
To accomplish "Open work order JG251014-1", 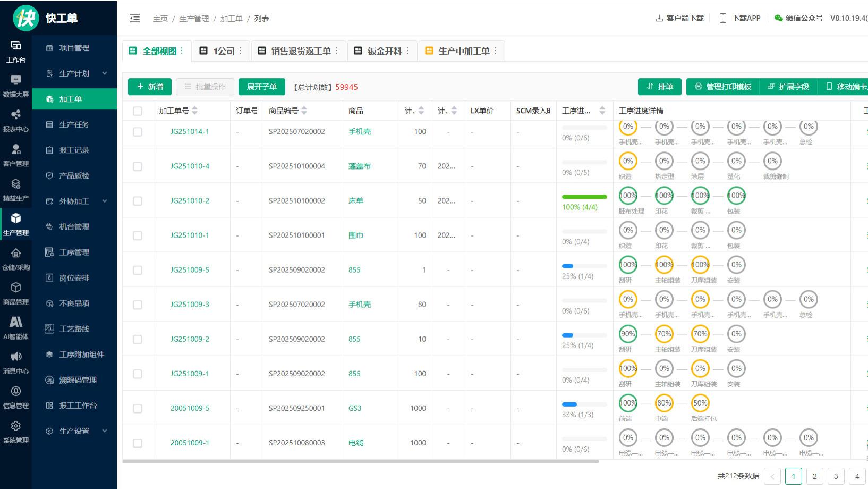I will [189, 131].
